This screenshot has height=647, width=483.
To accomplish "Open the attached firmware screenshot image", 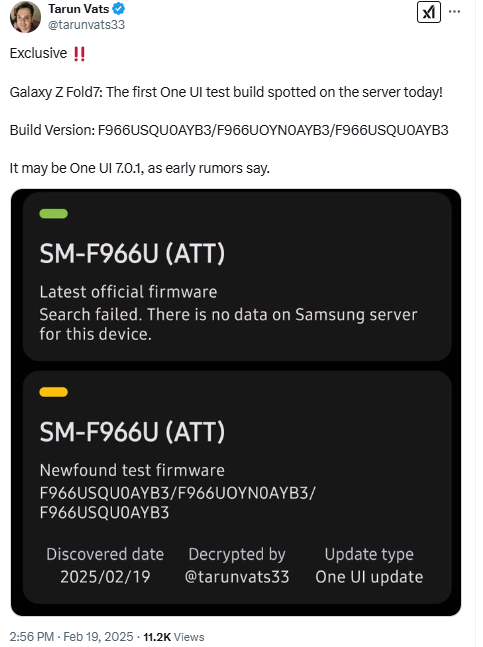I will [x=236, y=402].
